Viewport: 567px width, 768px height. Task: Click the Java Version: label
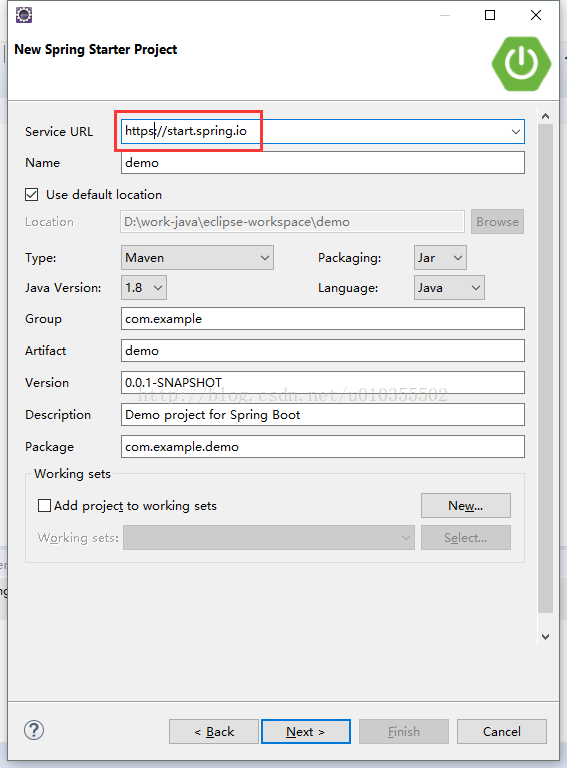[63, 288]
